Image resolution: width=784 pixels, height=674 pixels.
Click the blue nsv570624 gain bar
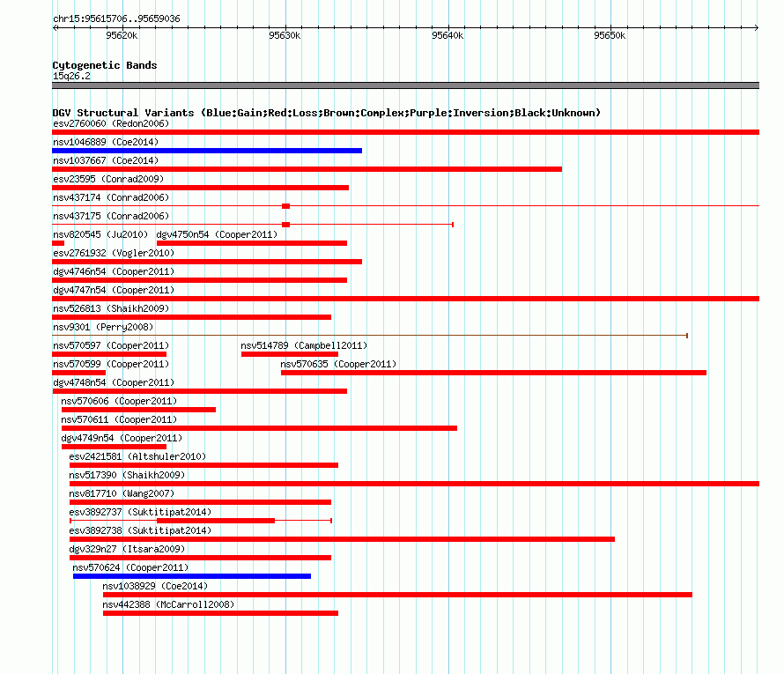coord(192,576)
